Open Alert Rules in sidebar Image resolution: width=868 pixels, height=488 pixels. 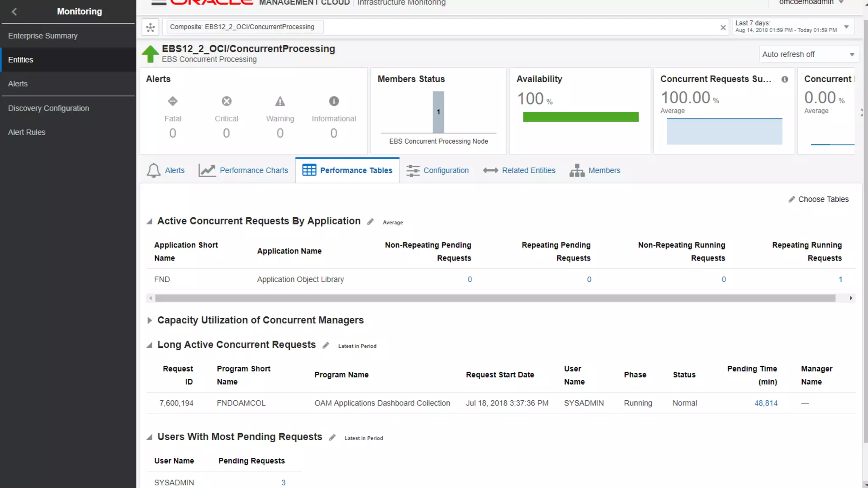coord(68,132)
